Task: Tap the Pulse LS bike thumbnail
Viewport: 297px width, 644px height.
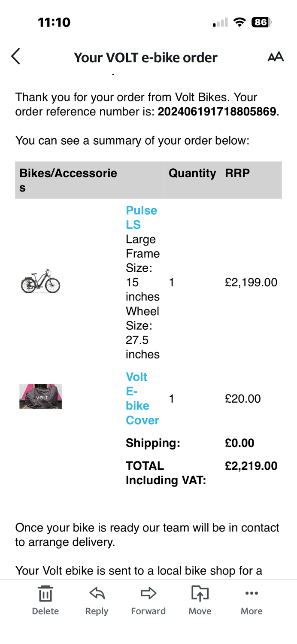Action: pos(41,282)
